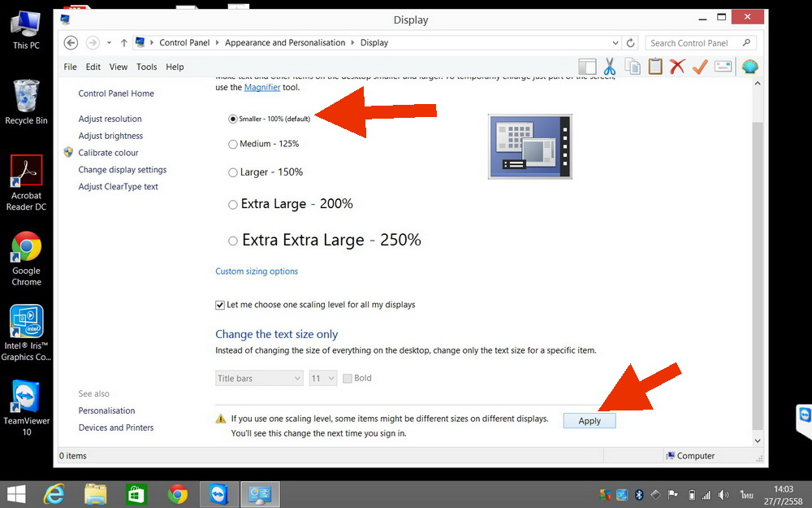Open File Explorer from the taskbar

pos(95,494)
